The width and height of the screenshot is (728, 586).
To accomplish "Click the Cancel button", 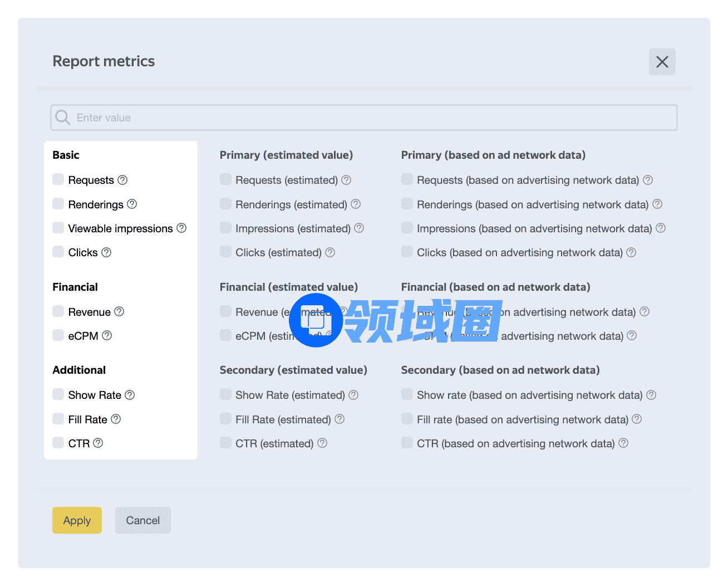I will [142, 520].
